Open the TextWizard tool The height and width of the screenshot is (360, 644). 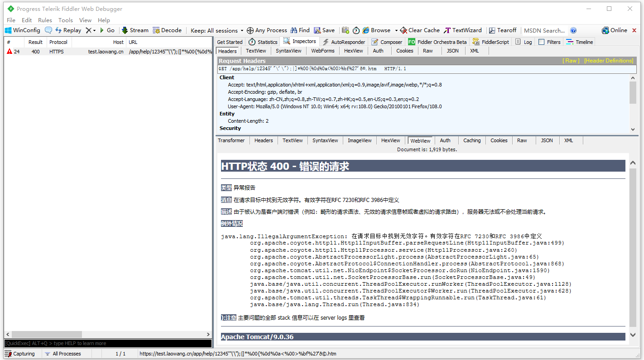(463, 30)
